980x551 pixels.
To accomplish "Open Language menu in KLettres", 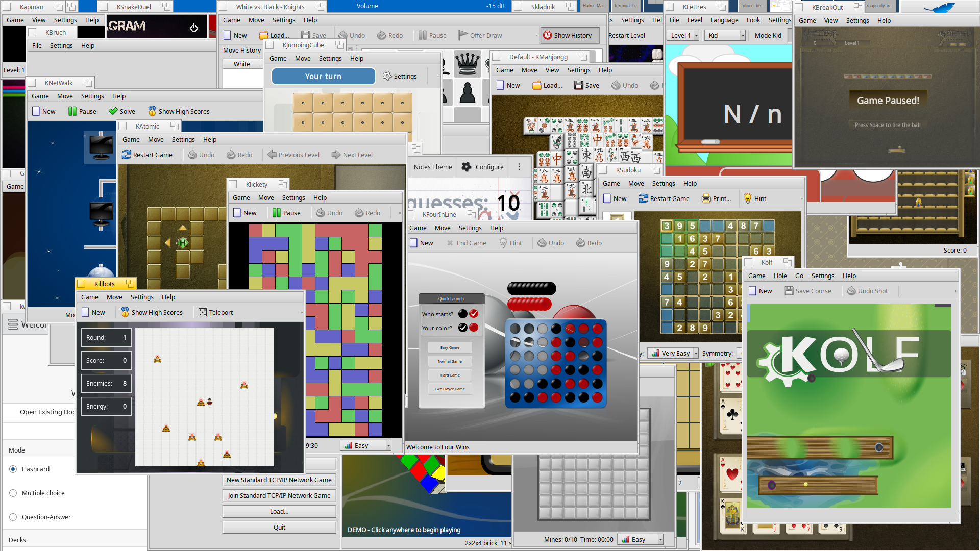I will pyautogui.click(x=724, y=20).
